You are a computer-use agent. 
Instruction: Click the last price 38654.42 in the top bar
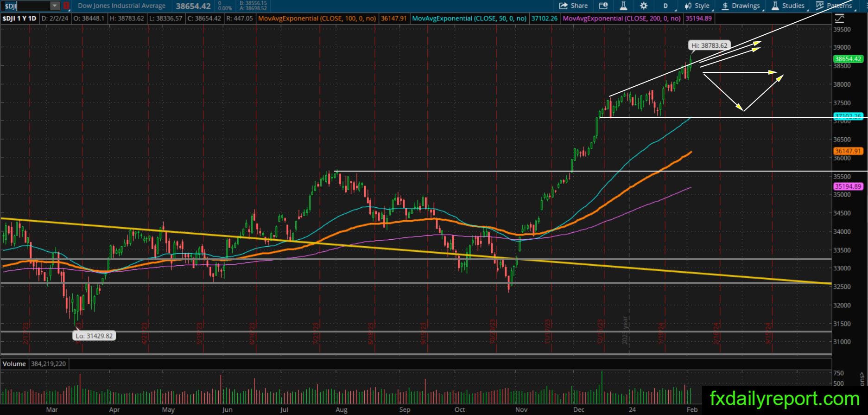point(193,6)
